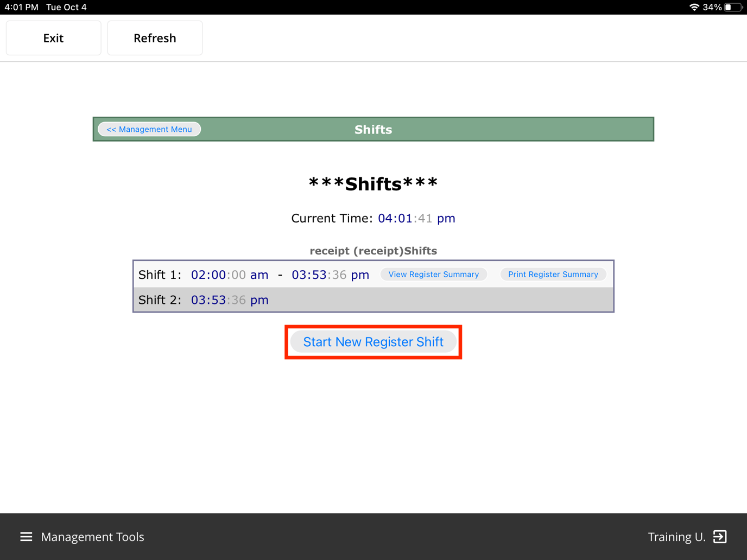This screenshot has width=747, height=560.
Task: Start a new register shift
Action: point(373,341)
